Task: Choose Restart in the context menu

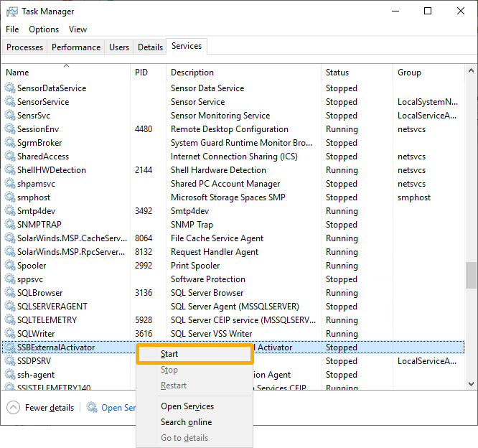Action: pos(195,386)
